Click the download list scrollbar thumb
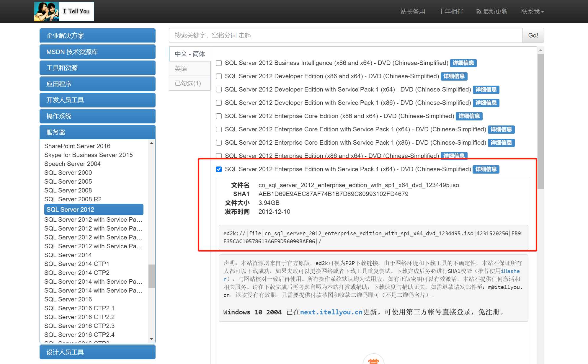This screenshot has width=588, height=364. (540, 121)
